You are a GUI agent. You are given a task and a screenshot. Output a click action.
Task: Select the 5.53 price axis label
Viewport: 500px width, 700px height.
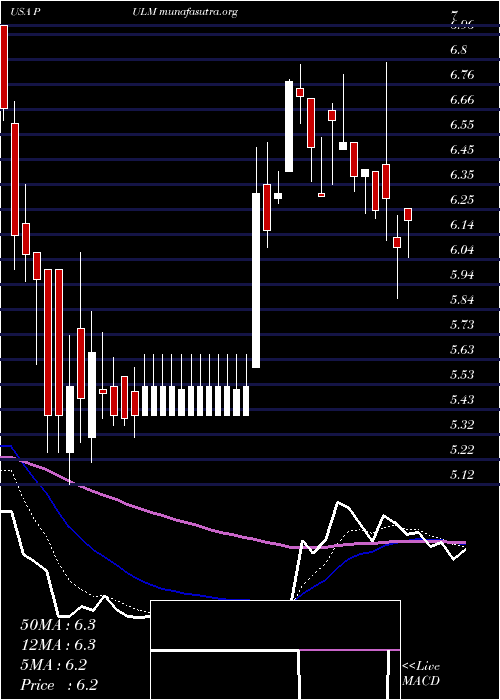[462, 375]
